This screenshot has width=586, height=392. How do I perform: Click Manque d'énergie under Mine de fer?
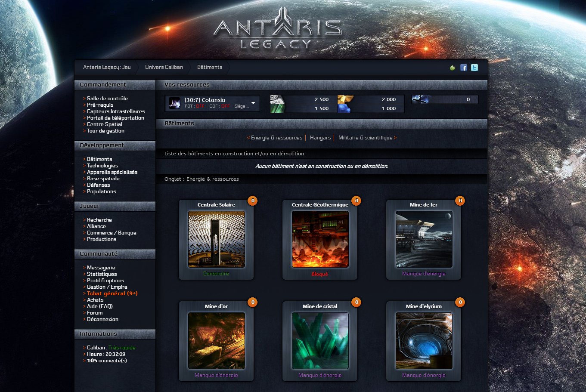424,274
